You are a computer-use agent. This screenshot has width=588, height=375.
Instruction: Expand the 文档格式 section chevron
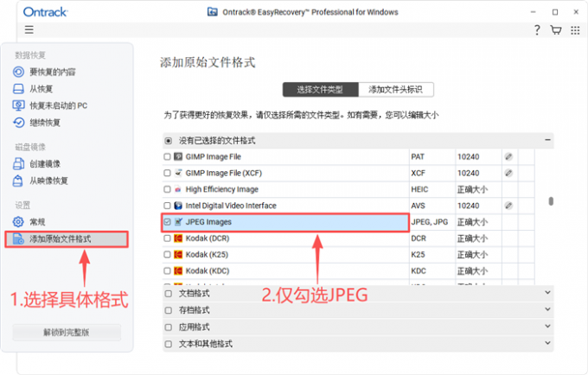point(547,292)
